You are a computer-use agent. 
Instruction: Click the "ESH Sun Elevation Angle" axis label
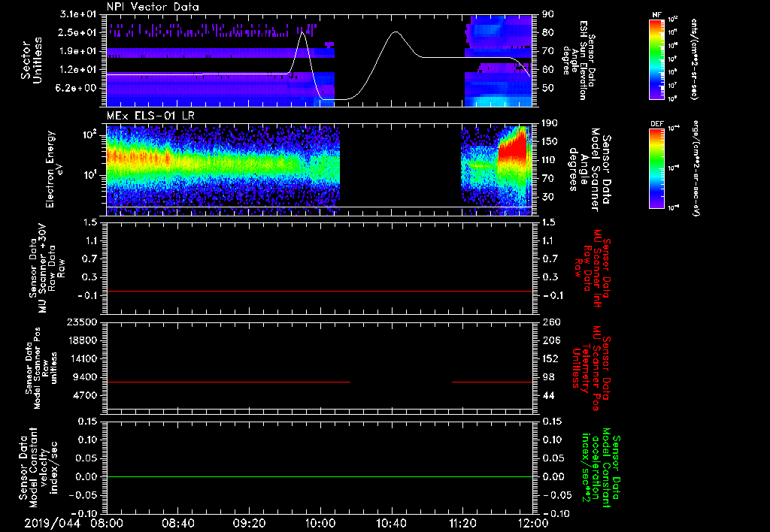578,60
